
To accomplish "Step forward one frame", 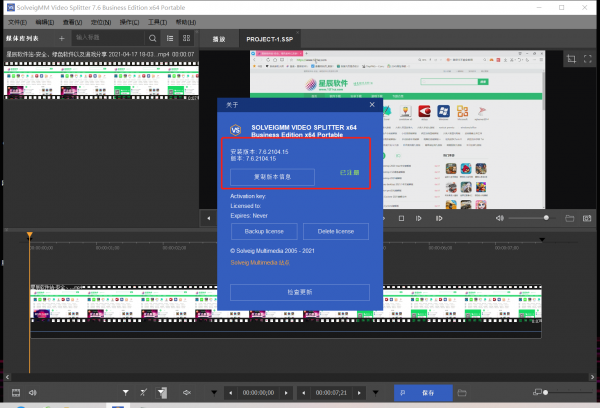I will point(419,218).
